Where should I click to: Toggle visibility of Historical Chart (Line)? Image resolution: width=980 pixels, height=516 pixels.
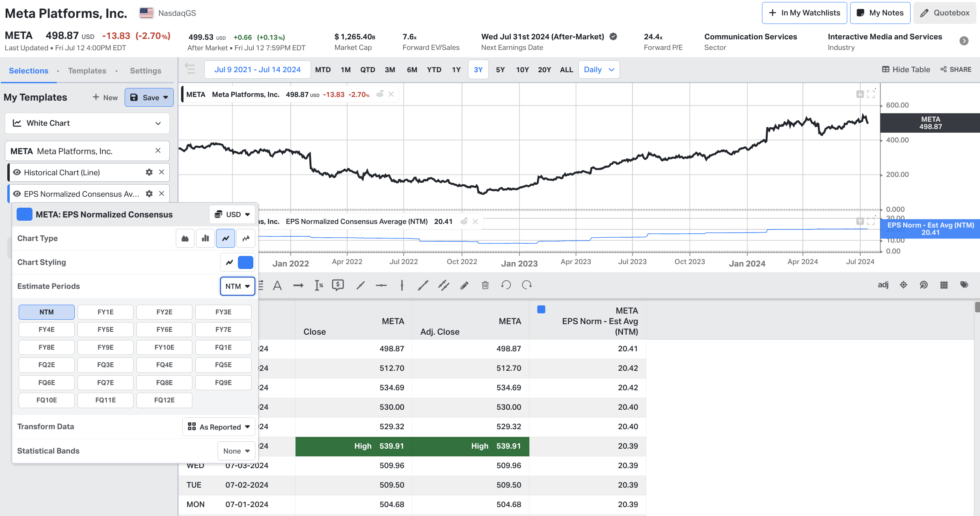pyautogui.click(x=17, y=172)
